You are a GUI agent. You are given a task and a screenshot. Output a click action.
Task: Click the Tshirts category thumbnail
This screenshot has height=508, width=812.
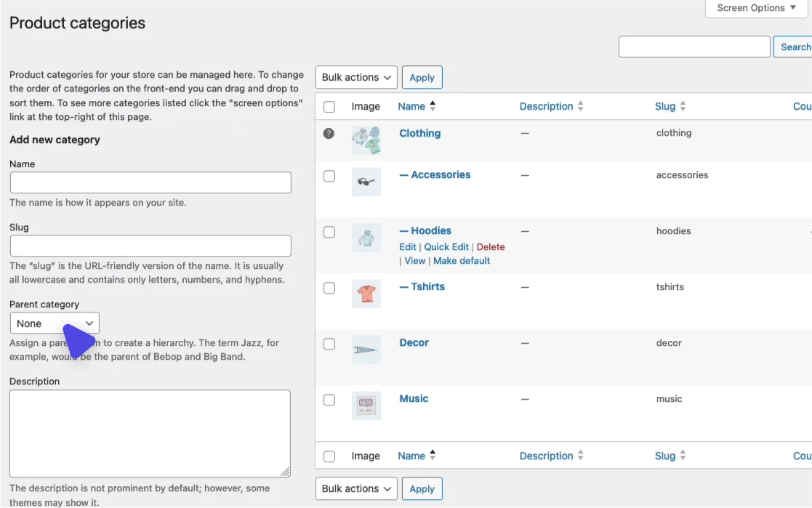(366, 294)
